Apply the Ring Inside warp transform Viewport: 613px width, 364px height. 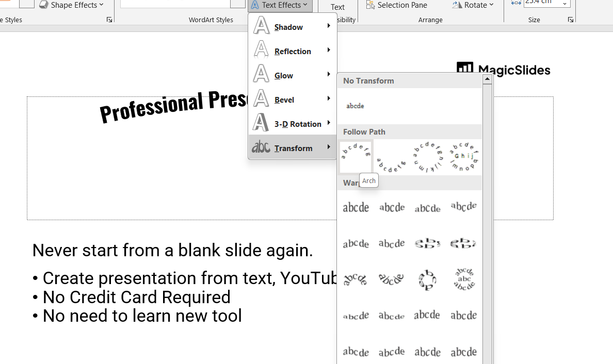[x=428, y=243]
